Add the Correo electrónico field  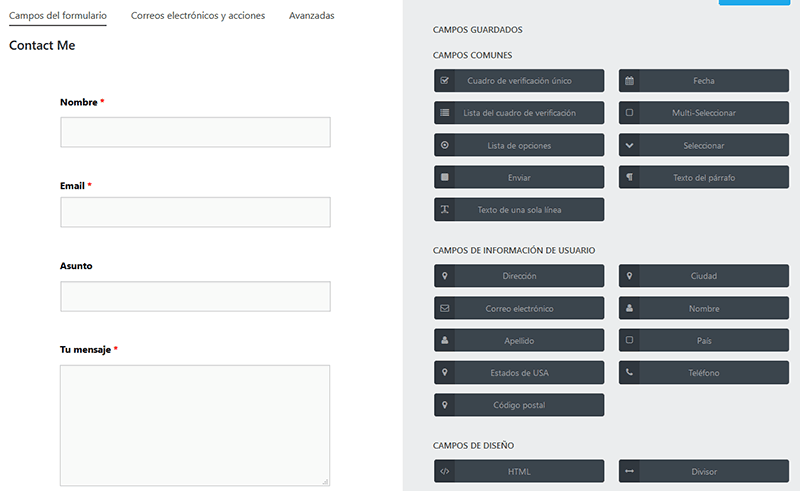(x=519, y=308)
